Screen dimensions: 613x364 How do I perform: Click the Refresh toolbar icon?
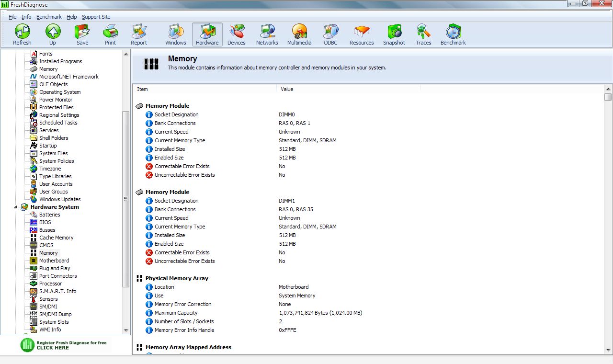pyautogui.click(x=22, y=34)
